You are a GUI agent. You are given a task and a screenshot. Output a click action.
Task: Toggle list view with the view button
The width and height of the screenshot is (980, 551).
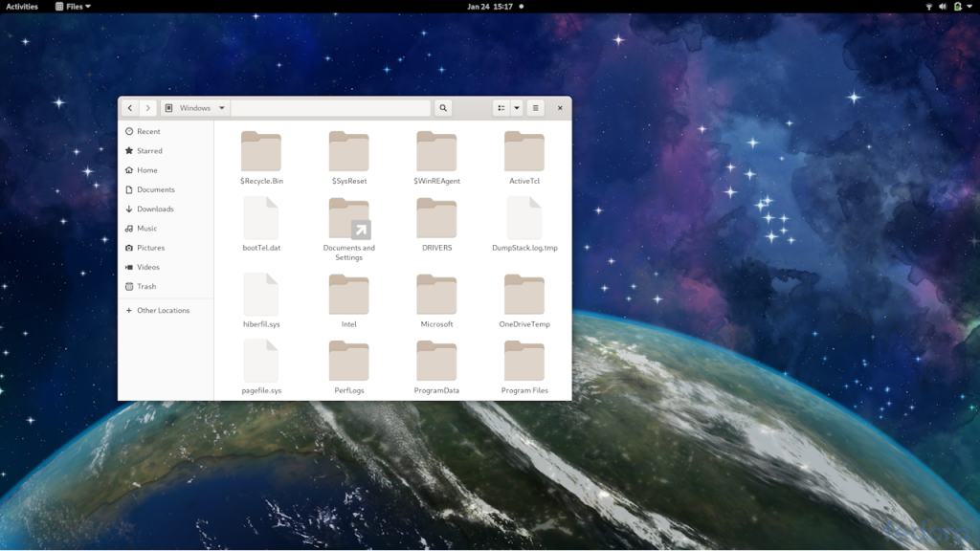tap(501, 108)
